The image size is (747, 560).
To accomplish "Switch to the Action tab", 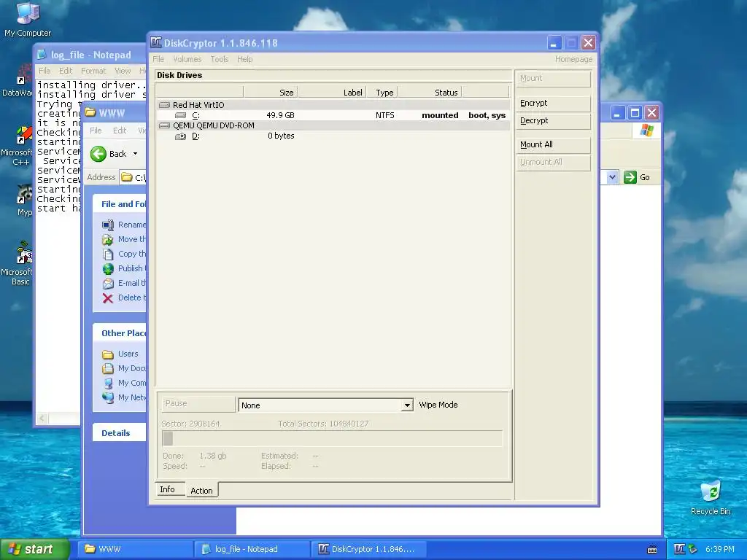I will point(201,491).
